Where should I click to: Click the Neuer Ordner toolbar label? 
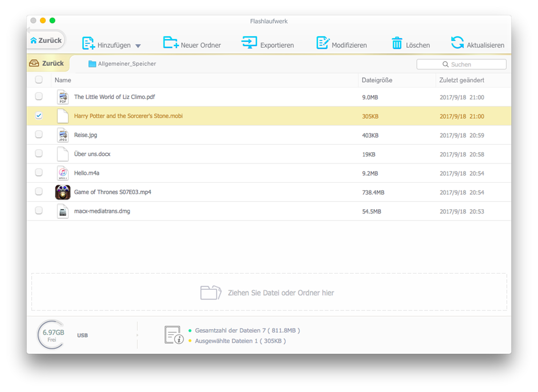201,45
